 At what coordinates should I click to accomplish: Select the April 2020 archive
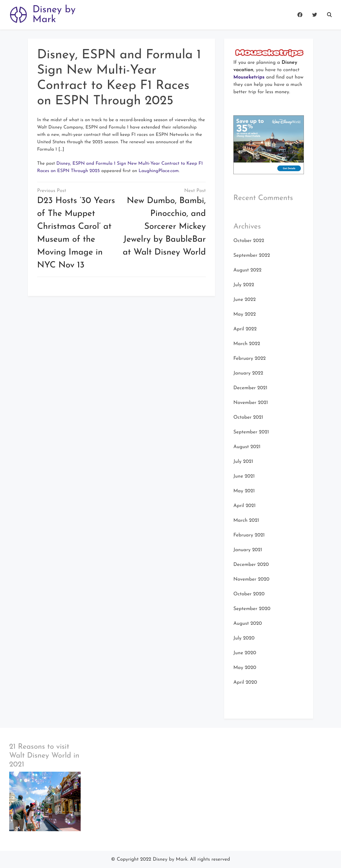245,682
